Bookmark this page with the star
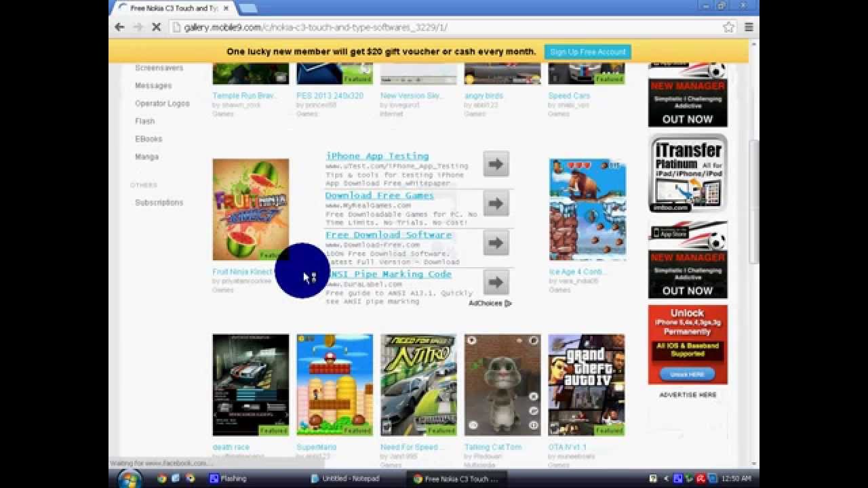The width and height of the screenshot is (868, 488). [729, 27]
